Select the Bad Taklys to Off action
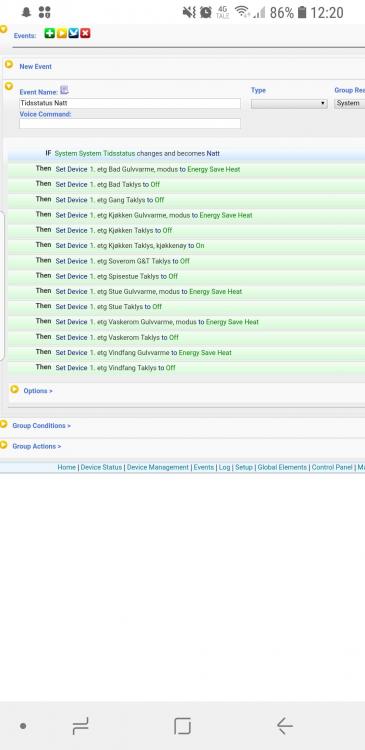This screenshot has height=750, width=365. tap(186, 185)
